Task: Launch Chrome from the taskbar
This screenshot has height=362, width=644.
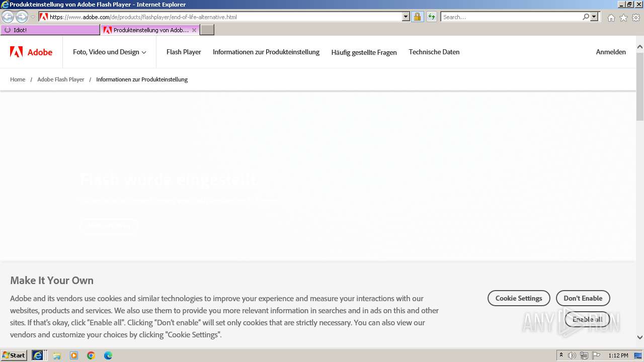Action: tap(91, 355)
